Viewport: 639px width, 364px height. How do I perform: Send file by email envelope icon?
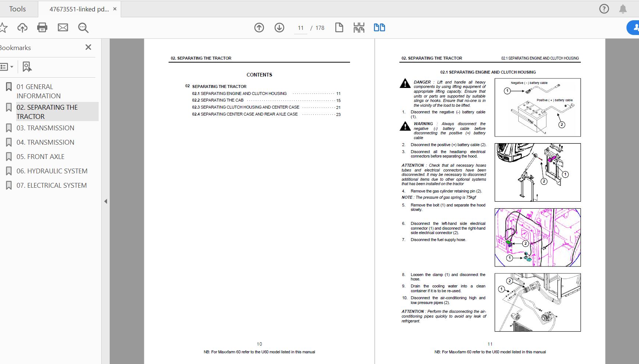coord(63,28)
